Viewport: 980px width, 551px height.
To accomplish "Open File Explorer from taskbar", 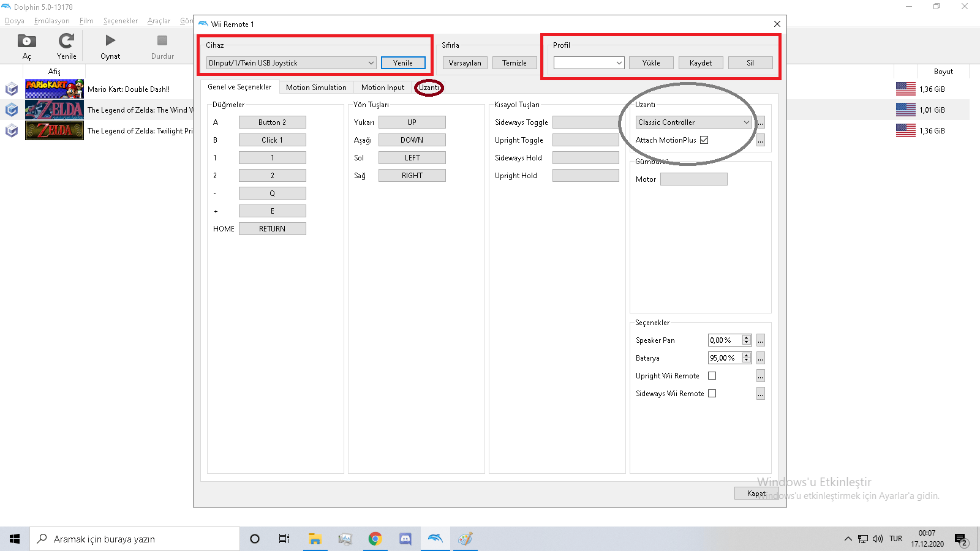I will 315,539.
